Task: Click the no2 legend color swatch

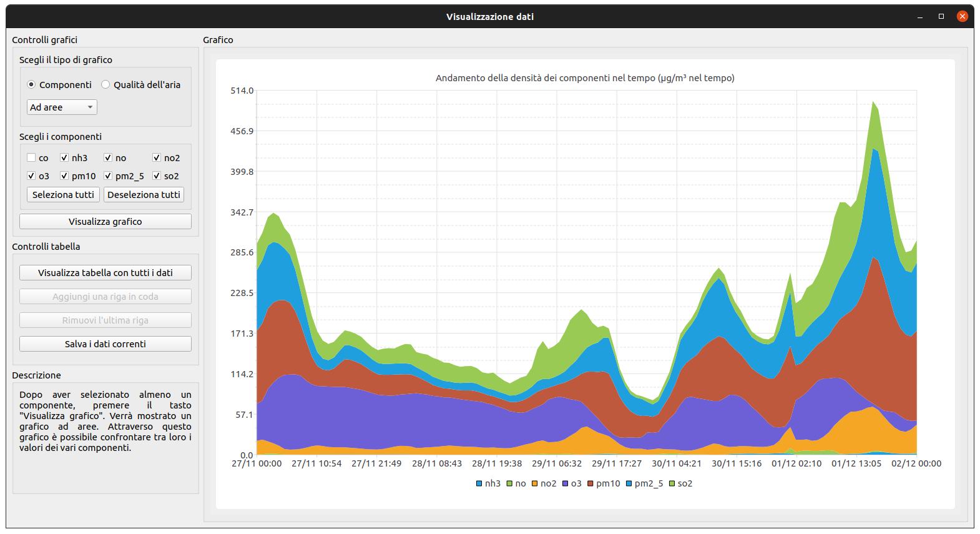Action: click(x=535, y=483)
